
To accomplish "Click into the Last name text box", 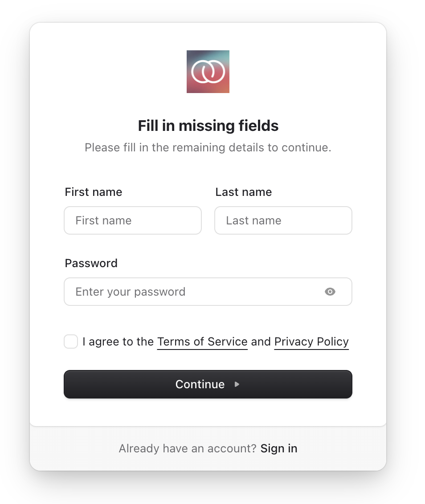I will tap(283, 220).
